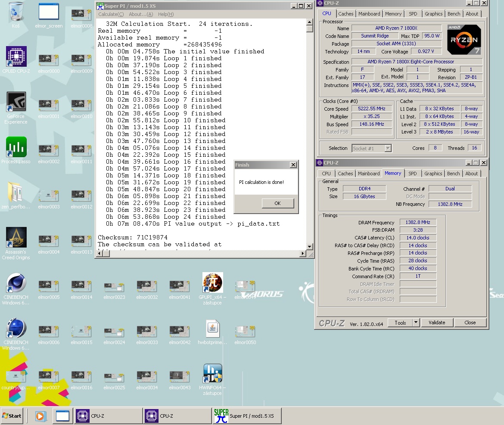This screenshot has width=504, height=425.
Task: Open the Socket #1 selection dropdown
Action: (372, 149)
